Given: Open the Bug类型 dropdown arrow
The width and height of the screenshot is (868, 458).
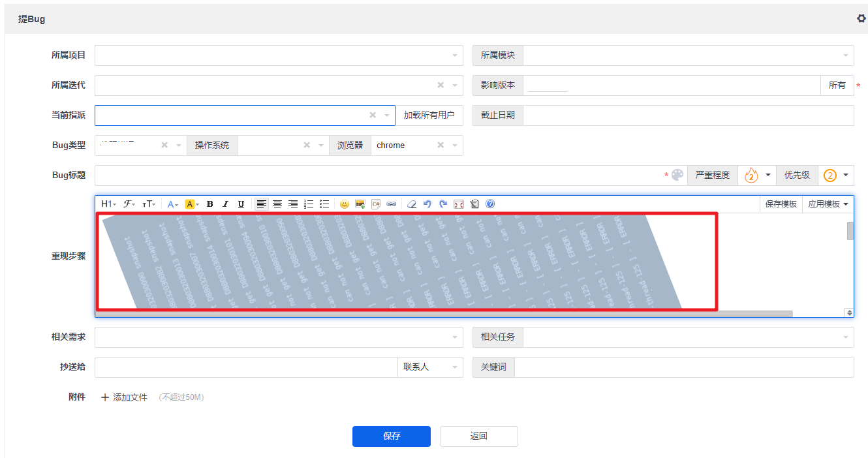Looking at the screenshot, I should pos(178,145).
